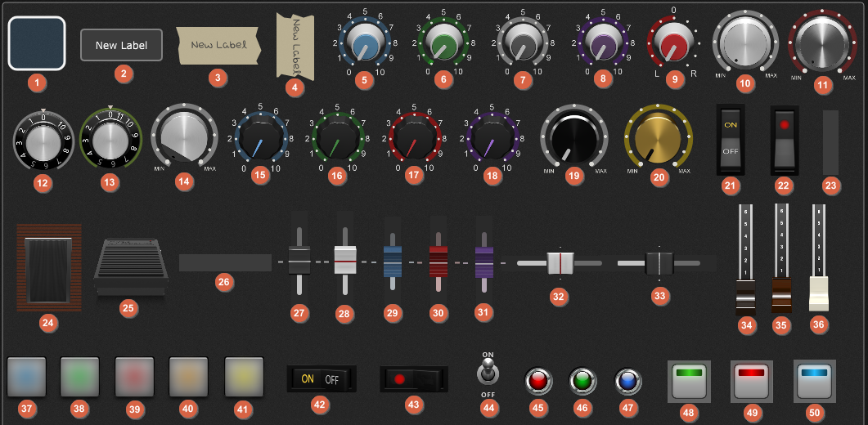868x425 pixels.
Task: Select the wide dark horizontal bar
Action: pos(225,263)
